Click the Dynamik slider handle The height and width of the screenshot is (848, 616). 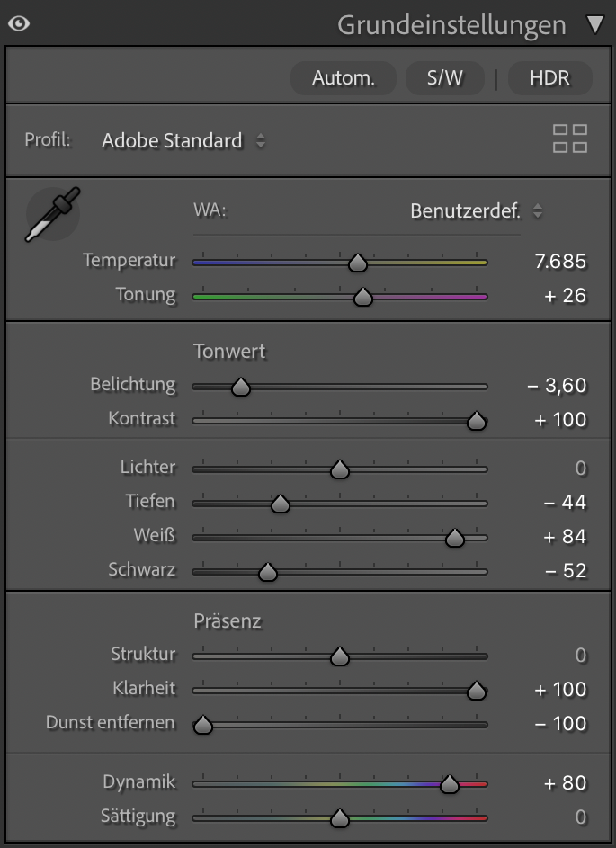[450, 784]
